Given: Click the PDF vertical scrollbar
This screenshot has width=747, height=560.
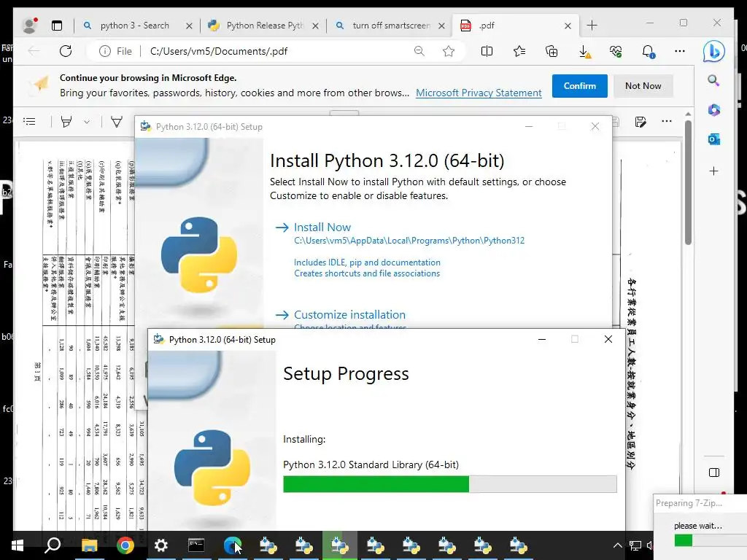Looking at the screenshot, I should (688, 183).
